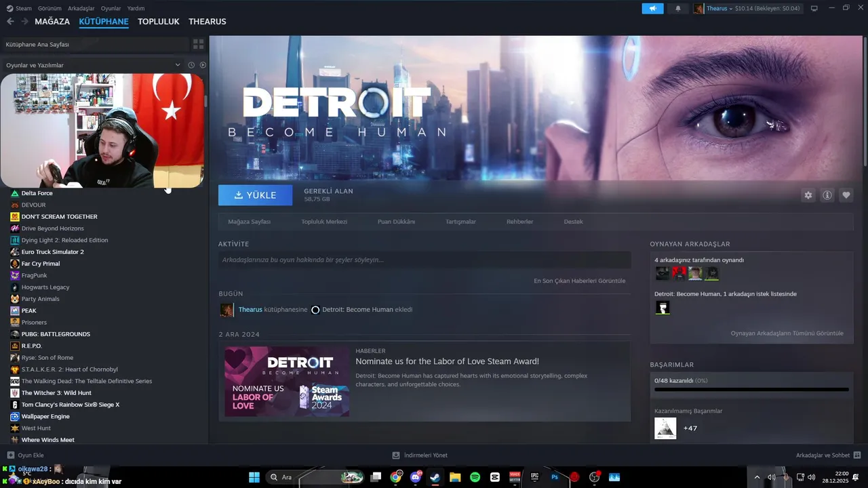
Task: Click the Oyun Ekle add game button
Action: point(25,455)
